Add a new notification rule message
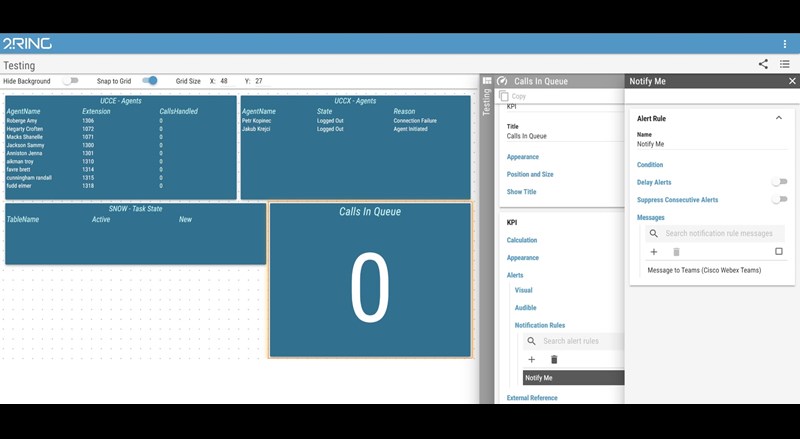 654,252
